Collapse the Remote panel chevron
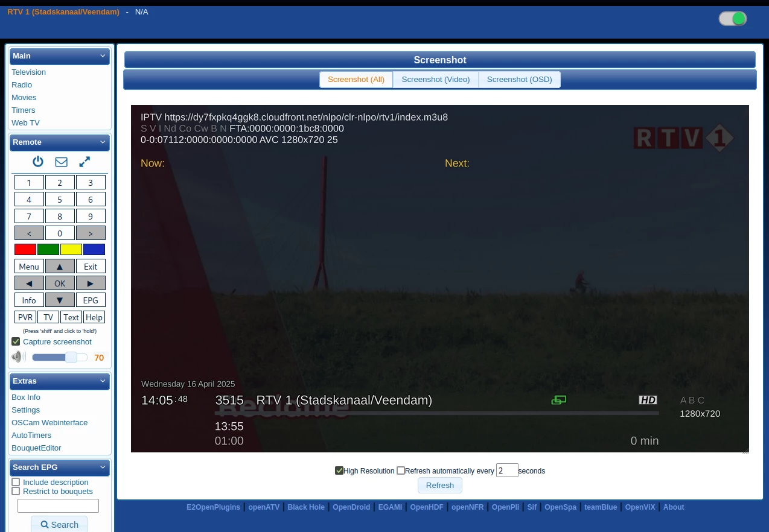This screenshot has width=769, height=532. 103,142
